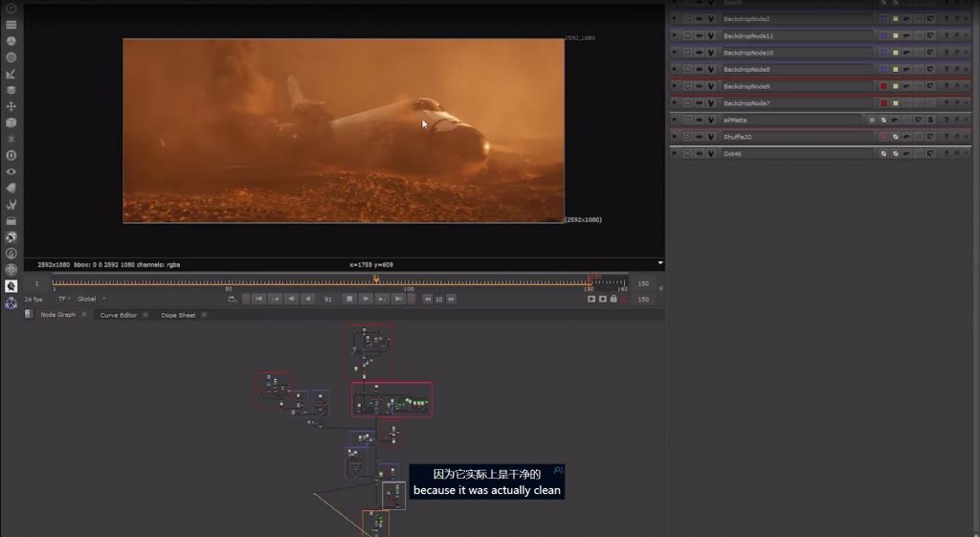Minimize the BackdropNode10 properties row
This screenshot has height=537, width=980.
coord(699,53)
